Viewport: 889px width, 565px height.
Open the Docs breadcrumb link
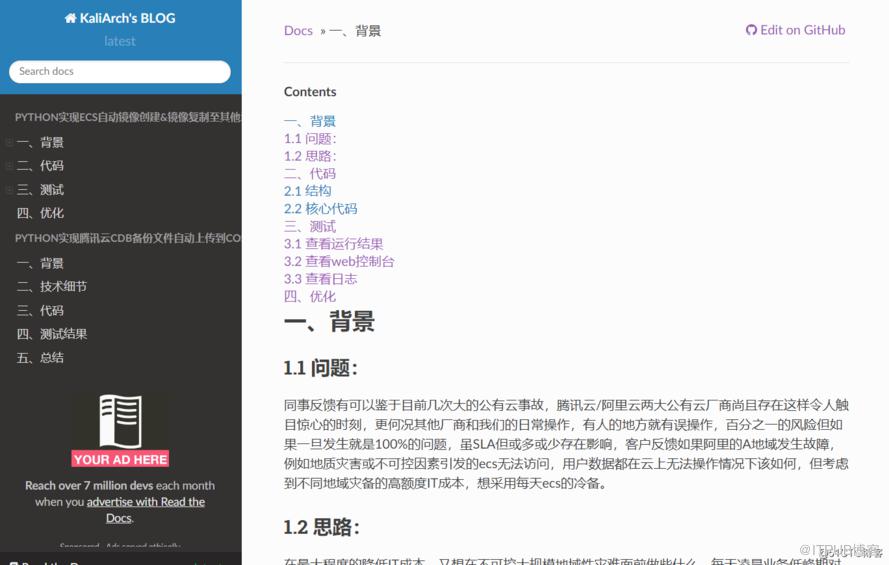tap(298, 31)
